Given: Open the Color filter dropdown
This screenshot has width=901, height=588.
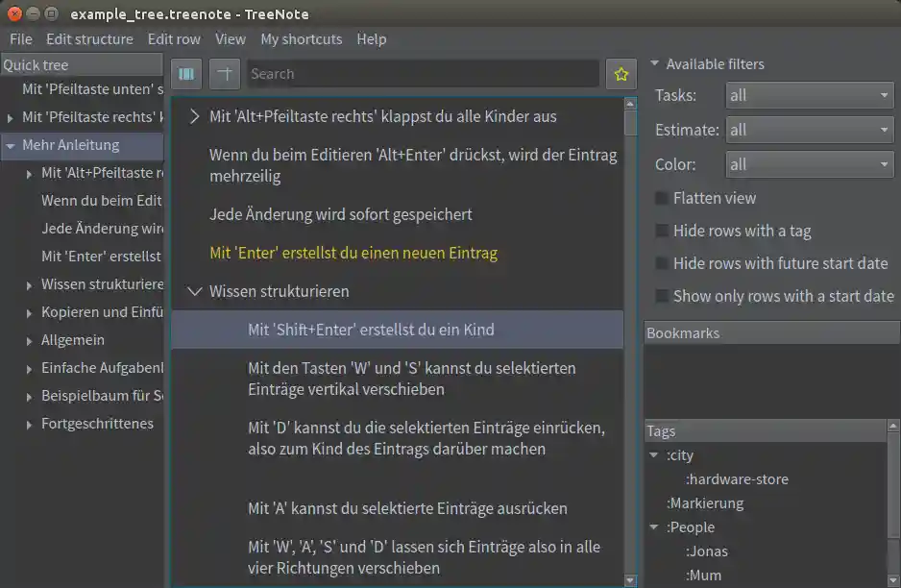Looking at the screenshot, I should (807, 164).
